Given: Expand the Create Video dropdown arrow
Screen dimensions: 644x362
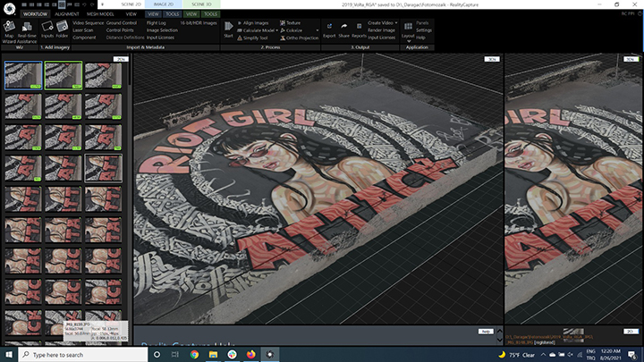Looking at the screenshot, I should coord(396,23).
